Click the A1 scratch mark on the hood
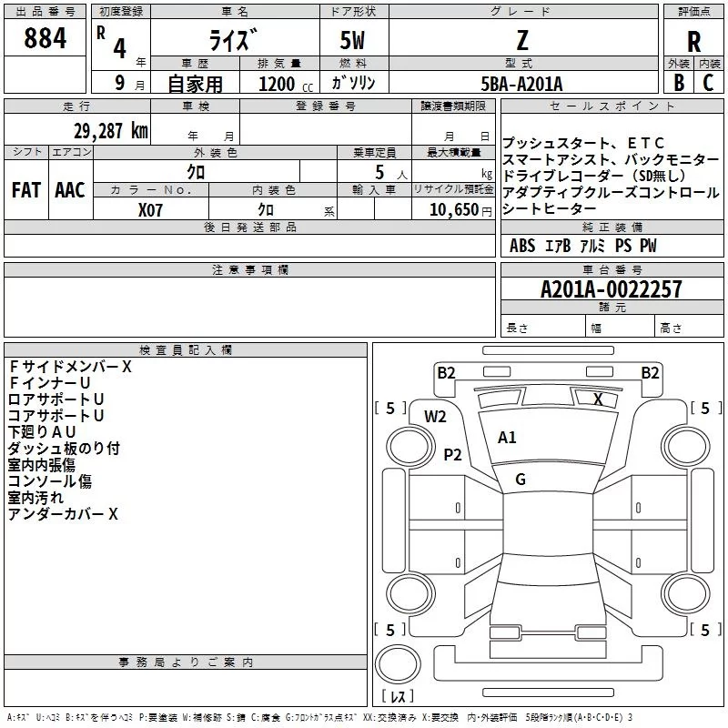The image size is (728, 728). pos(507,438)
